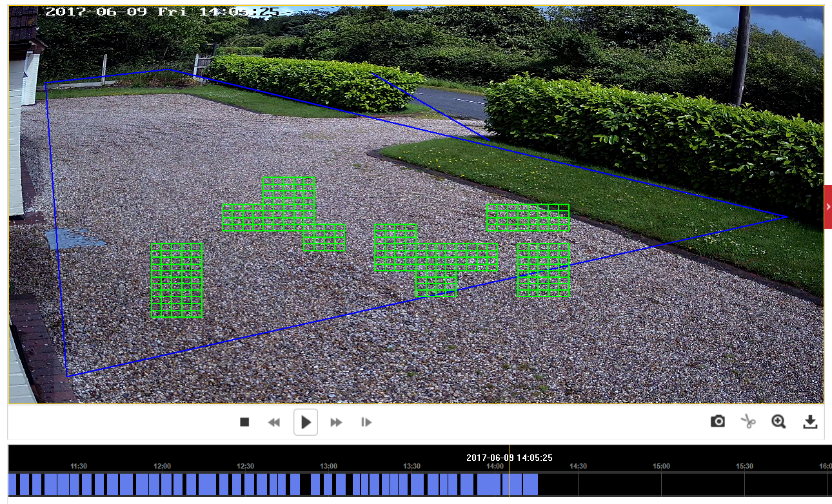Screen dimensions: 832x504
Task: Click the yellow playhead time label 14:05:25
Action: [509, 458]
